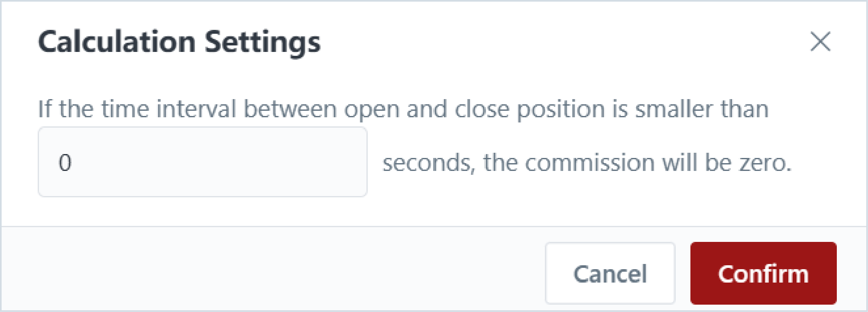Select the Calculation Settings title text
This screenshot has width=868, height=312.
[179, 42]
